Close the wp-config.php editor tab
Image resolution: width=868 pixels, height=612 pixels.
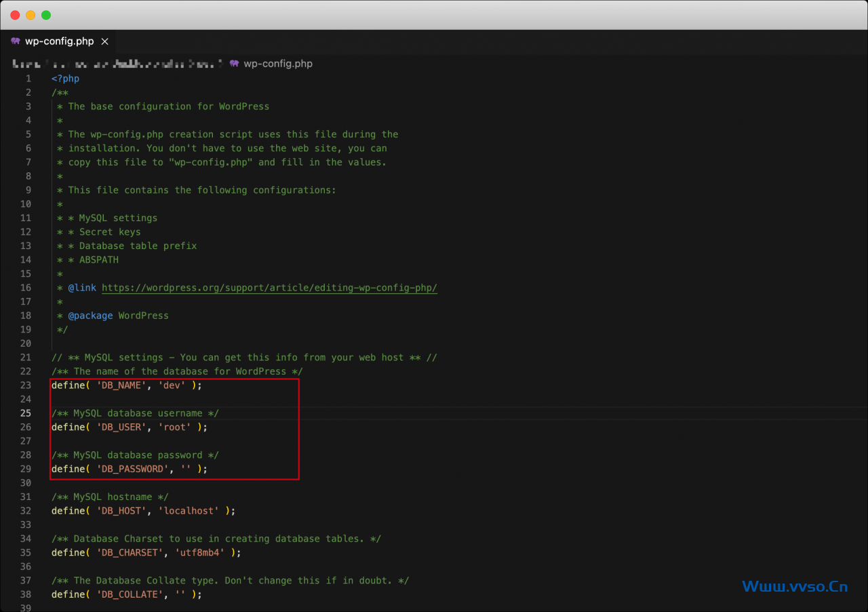click(104, 41)
